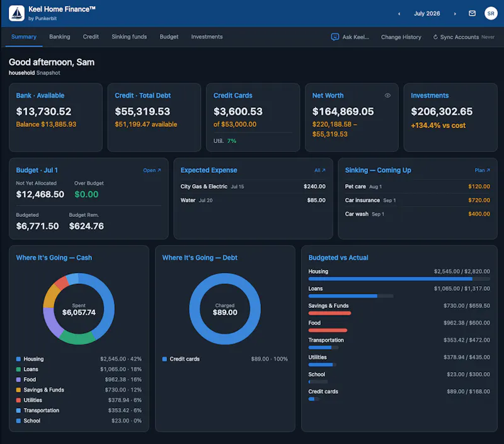
Task: Click +134.4% vs cost text
Action: (x=438, y=126)
